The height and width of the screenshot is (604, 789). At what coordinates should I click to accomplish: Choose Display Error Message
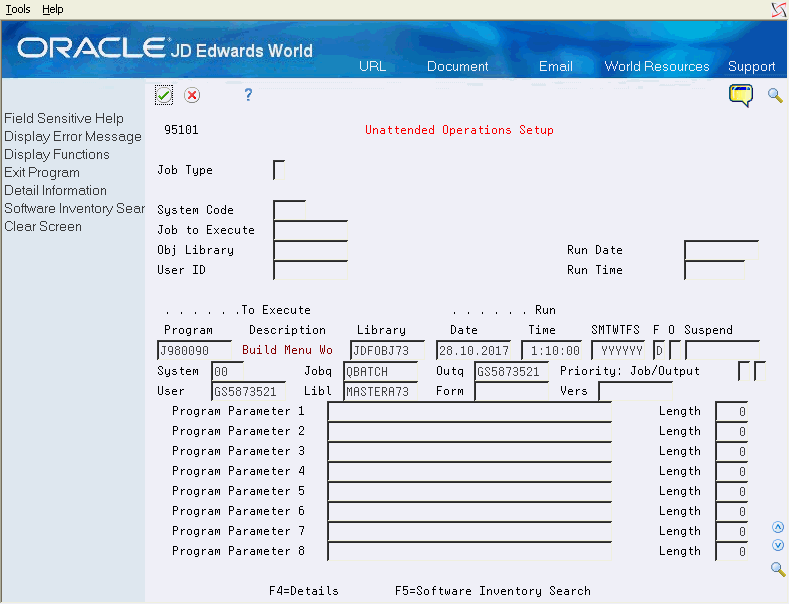(73, 136)
